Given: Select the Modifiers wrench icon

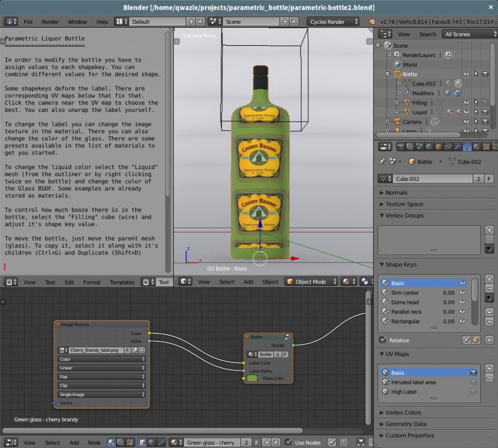Looking at the screenshot, I should pyautogui.click(x=458, y=147).
